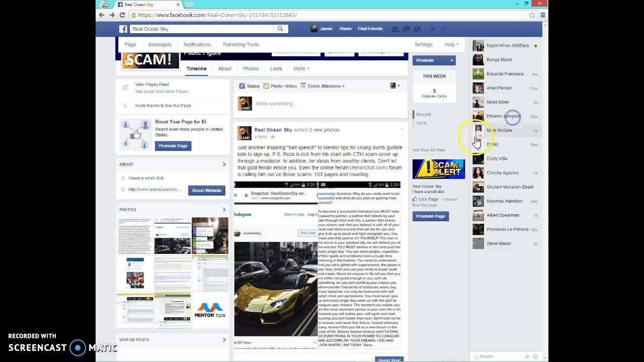Click the Invite friends person icon
Viewport: 644px width, 362px height.
coord(125,106)
